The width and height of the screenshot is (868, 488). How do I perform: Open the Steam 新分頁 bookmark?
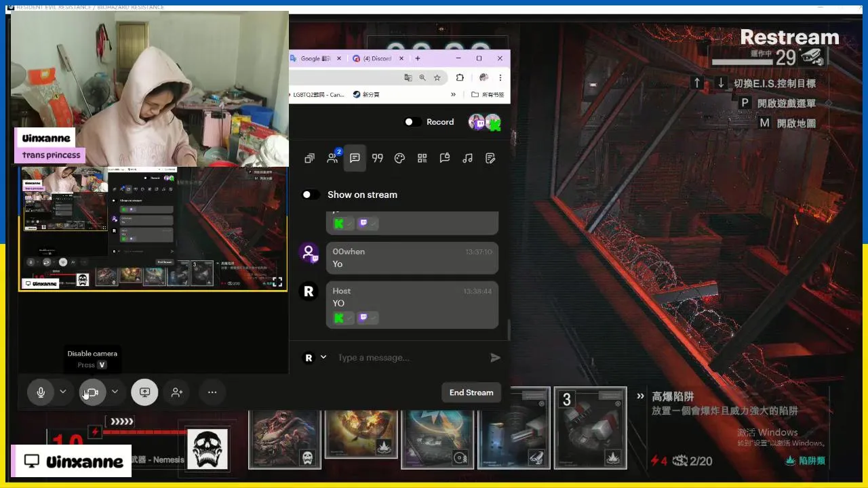point(366,95)
